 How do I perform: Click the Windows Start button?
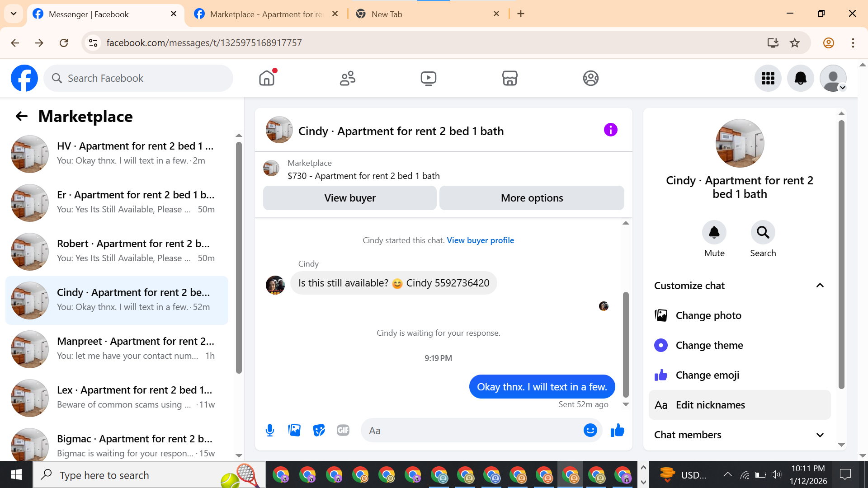pos(16,475)
